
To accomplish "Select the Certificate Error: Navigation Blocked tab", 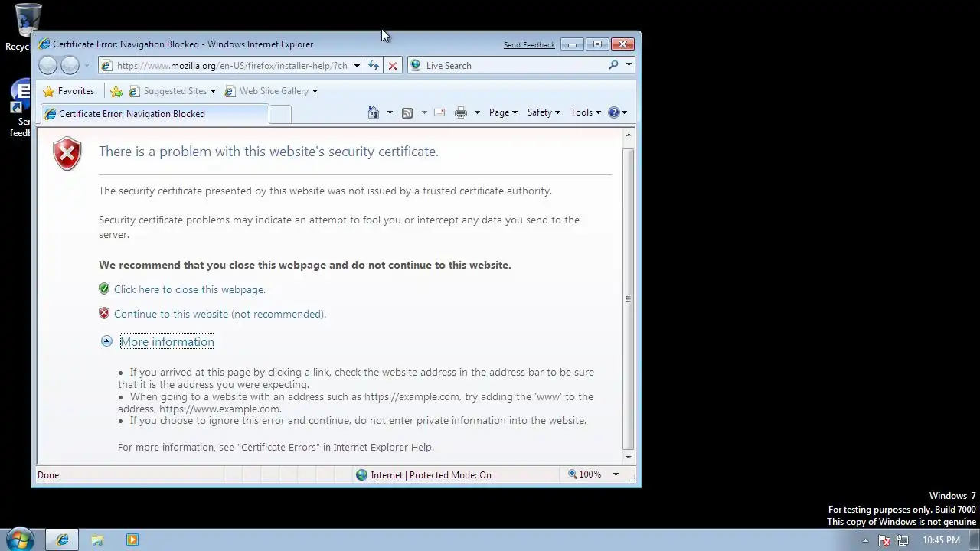I will point(154,114).
